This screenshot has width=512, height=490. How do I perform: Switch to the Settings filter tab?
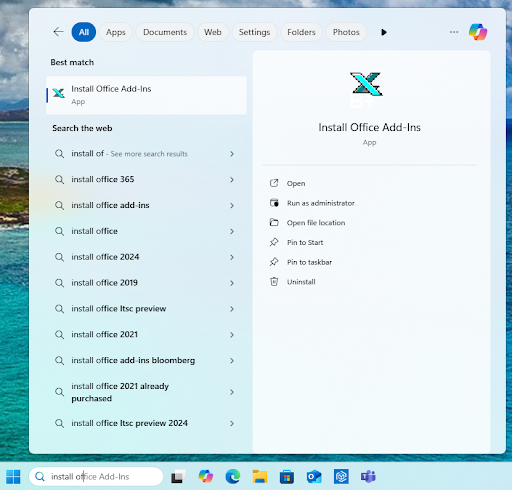pos(254,32)
